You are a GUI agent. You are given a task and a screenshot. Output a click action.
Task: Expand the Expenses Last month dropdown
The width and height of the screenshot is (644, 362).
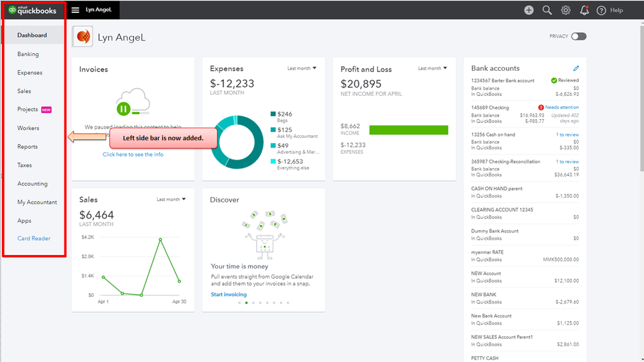tap(302, 68)
